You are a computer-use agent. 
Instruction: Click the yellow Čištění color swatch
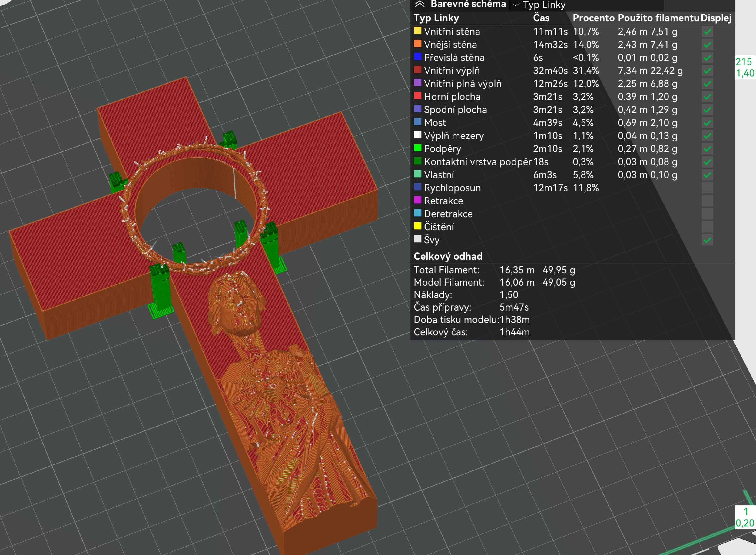click(417, 226)
